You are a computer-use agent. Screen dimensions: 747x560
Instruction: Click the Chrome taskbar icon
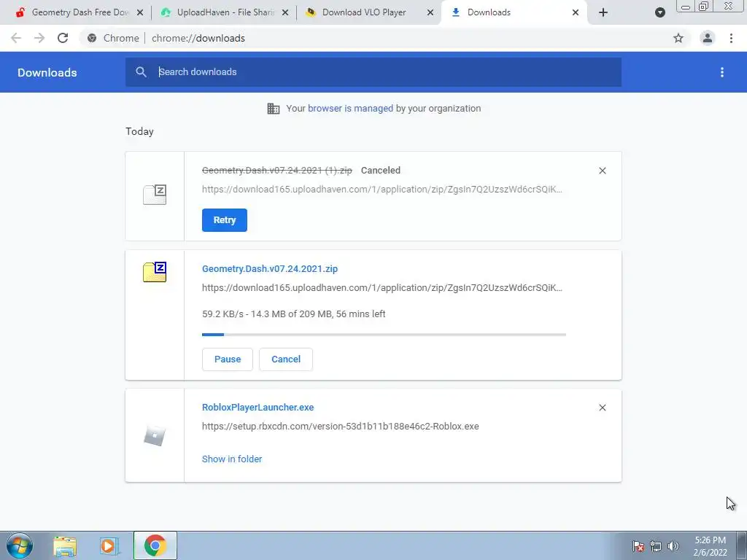(155, 545)
